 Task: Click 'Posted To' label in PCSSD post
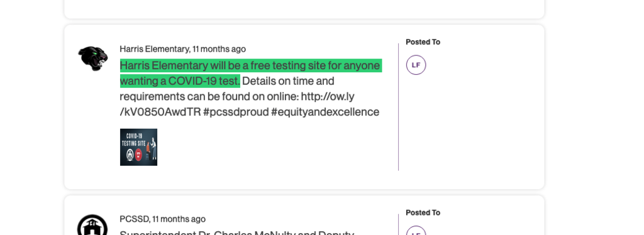(423, 212)
